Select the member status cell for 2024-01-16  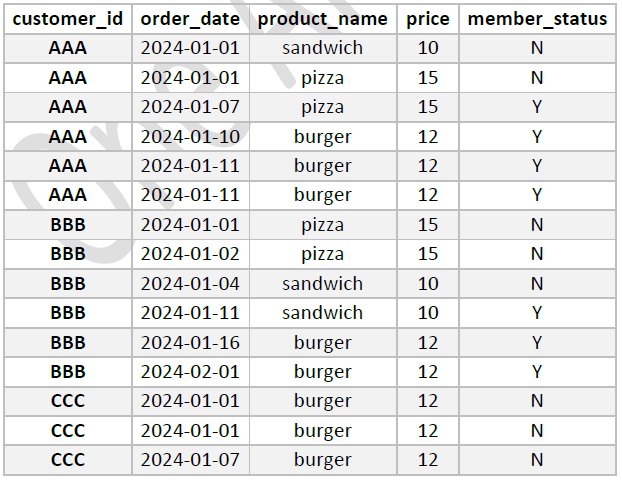(537, 342)
